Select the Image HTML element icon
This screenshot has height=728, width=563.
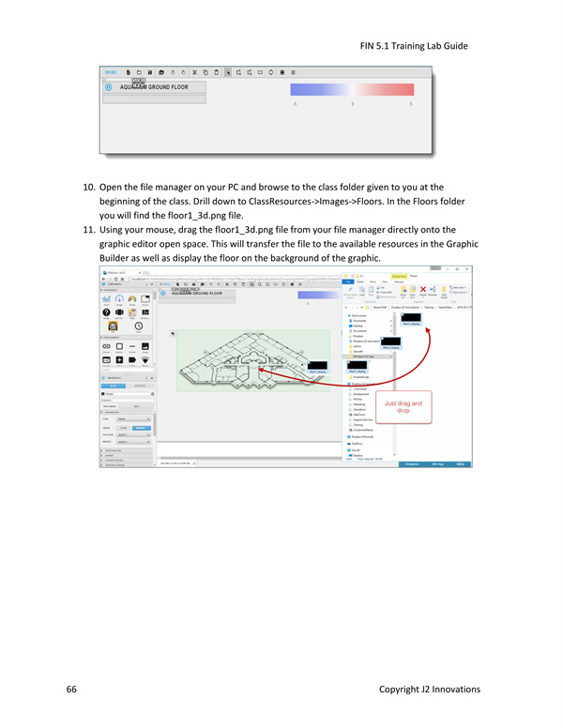pos(145,346)
